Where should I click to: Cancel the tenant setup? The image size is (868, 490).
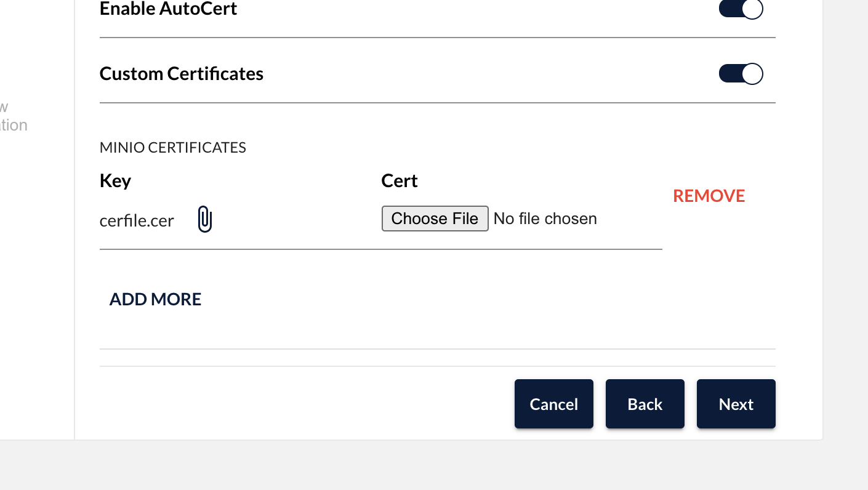click(554, 404)
